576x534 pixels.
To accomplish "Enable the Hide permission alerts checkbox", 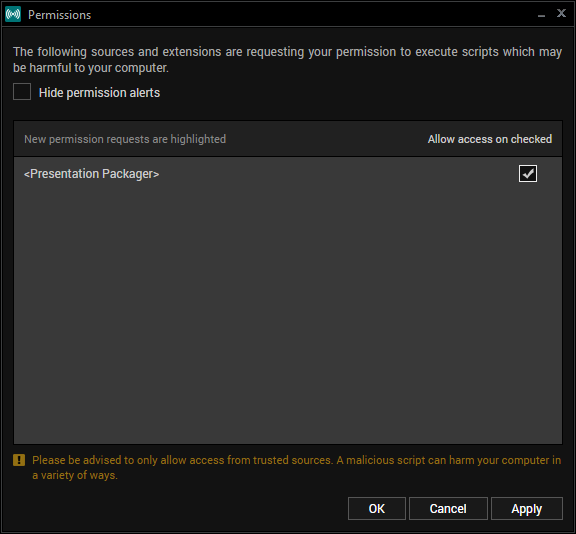I will 22,92.
